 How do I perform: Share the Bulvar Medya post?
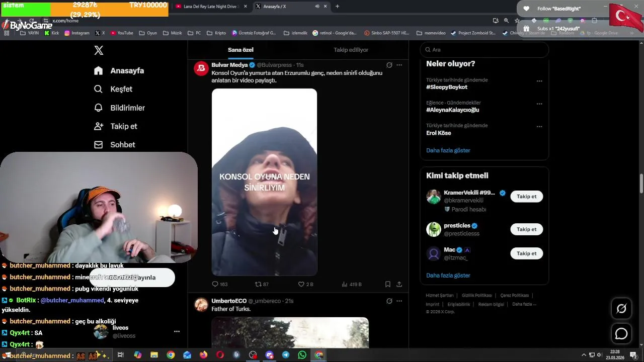(x=399, y=284)
